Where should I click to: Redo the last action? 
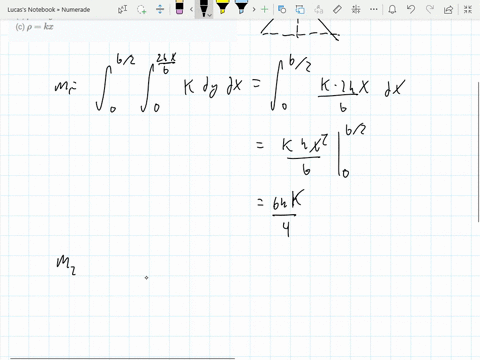click(x=430, y=9)
